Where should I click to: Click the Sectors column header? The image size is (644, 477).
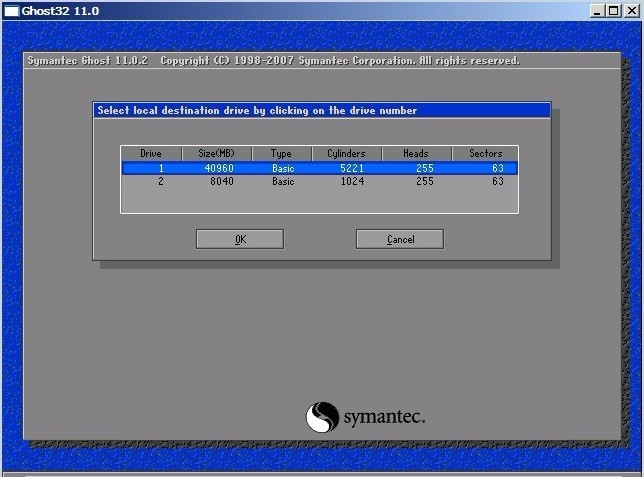(x=485, y=154)
